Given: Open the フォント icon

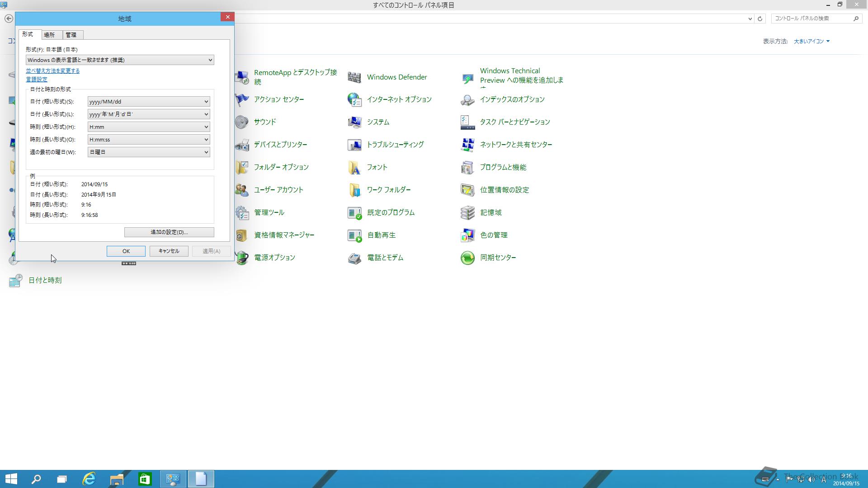Looking at the screenshot, I should (354, 168).
